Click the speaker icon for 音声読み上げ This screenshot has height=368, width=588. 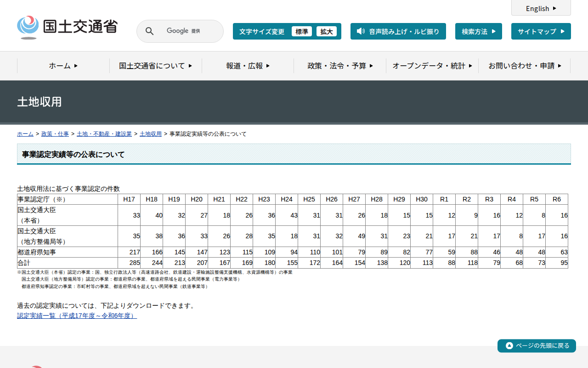361,31
